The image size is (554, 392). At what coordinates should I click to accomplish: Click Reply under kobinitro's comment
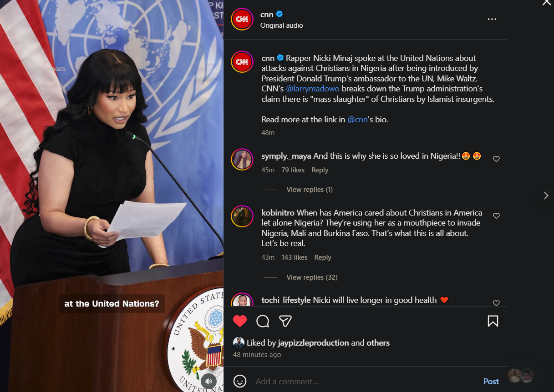[x=323, y=257]
